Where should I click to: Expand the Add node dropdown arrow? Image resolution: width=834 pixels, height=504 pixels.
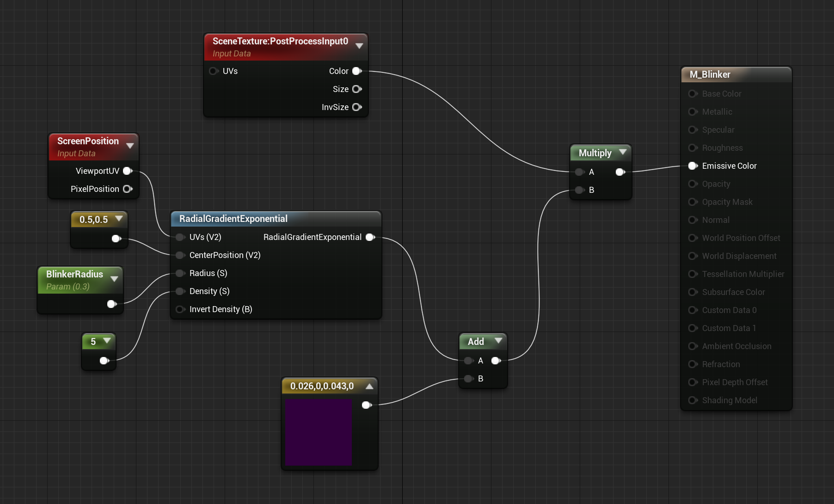(498, 341)
